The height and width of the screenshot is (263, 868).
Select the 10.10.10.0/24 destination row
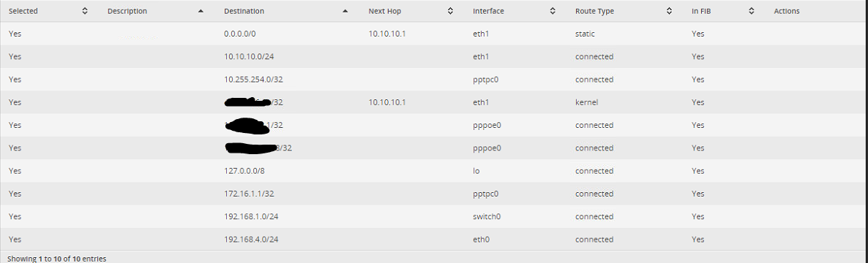click(434, 57)
